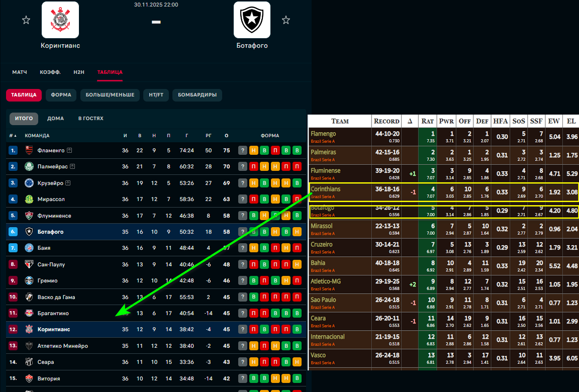Favorite Botafogo using the right star
The width and height of the screenshot is (579, 392).
[286, 20]
